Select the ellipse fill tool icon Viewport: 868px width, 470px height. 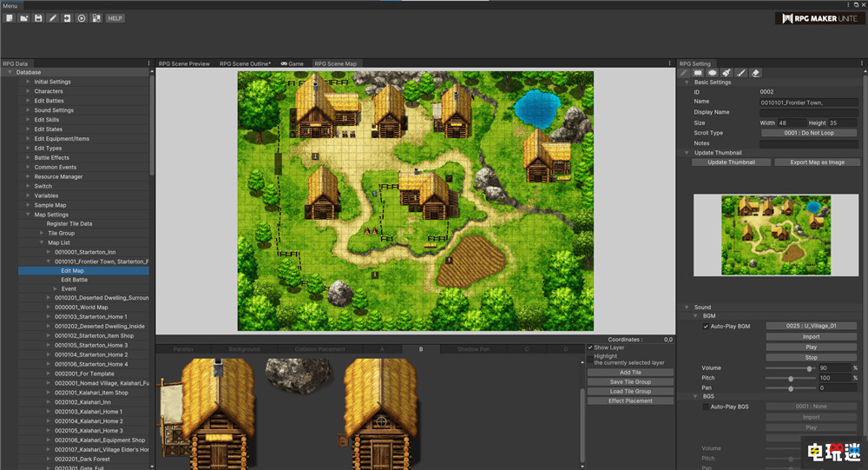click(711, 73)
